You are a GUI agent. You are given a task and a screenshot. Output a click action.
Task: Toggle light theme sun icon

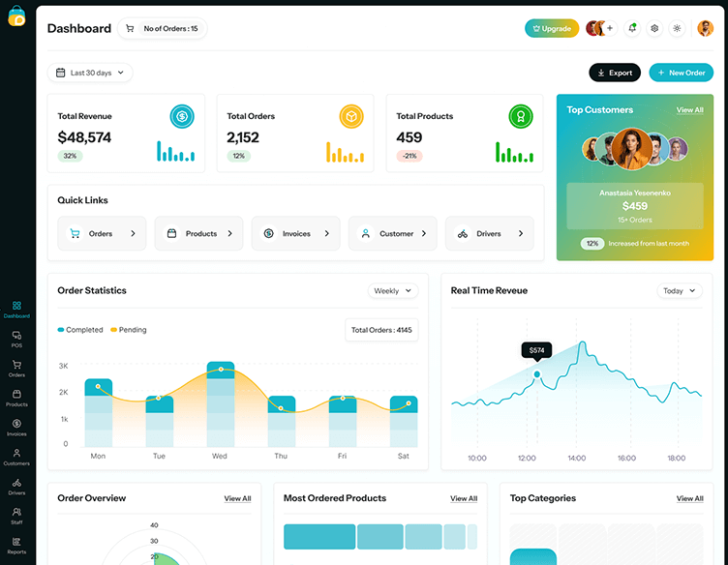[x=677, y=28]
